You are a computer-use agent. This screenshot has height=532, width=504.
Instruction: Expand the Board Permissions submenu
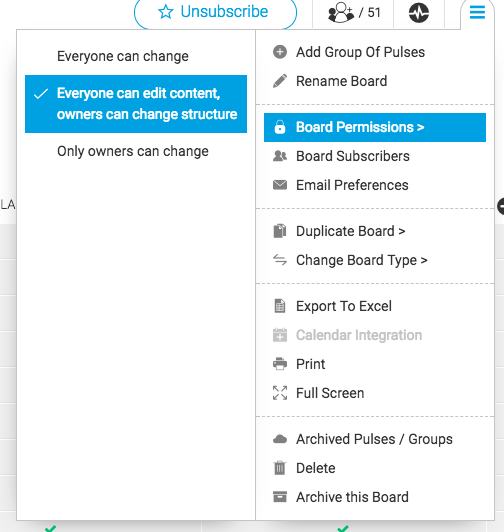click(x=375, y=127)
